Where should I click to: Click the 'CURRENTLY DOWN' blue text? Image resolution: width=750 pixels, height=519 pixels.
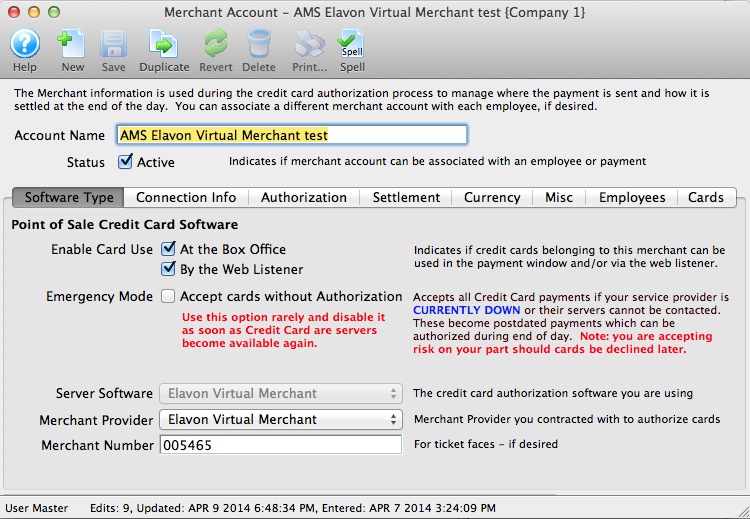coord(466,310)
